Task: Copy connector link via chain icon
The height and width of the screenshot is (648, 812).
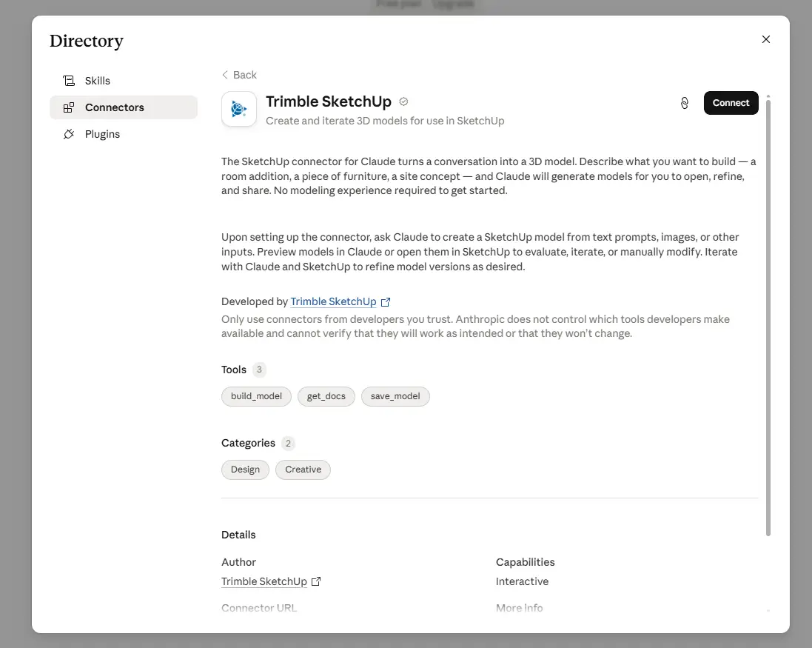Action: coord(685,103)
